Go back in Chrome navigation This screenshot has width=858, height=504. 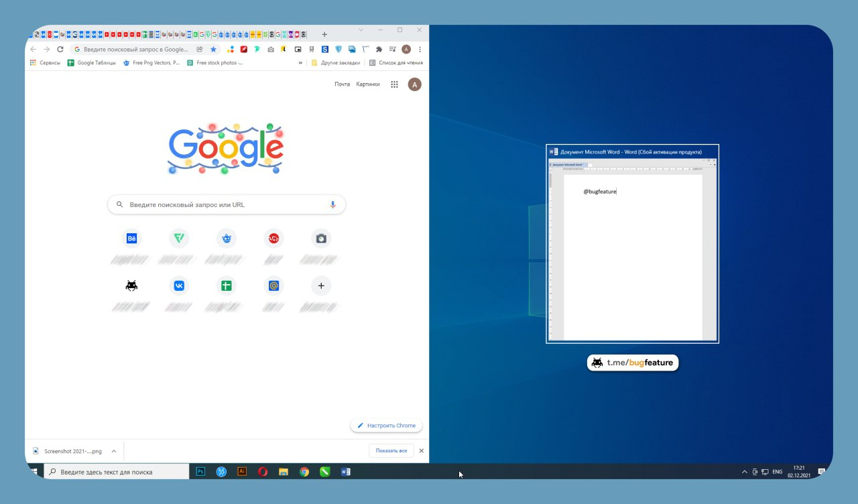coord(34,50)
